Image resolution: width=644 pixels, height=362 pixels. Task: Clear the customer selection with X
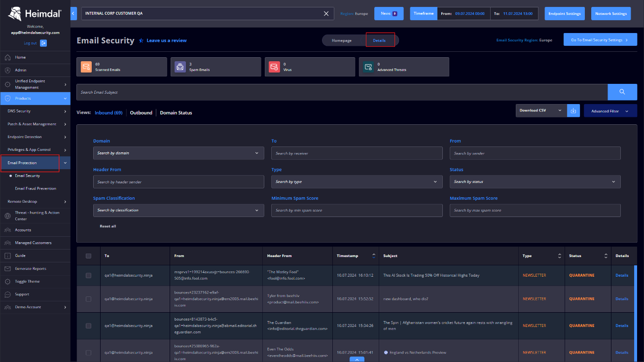326,14
